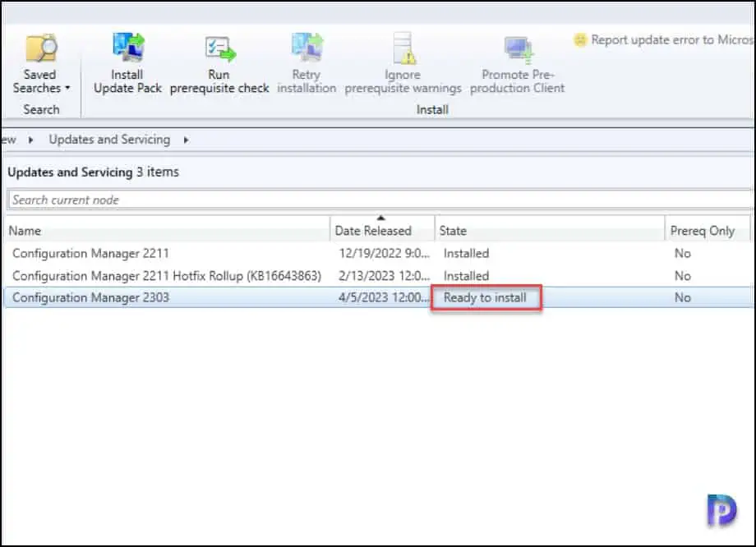Click Retry installation ribbon icon
Screen dimensions: 756x547
[307, 48]
